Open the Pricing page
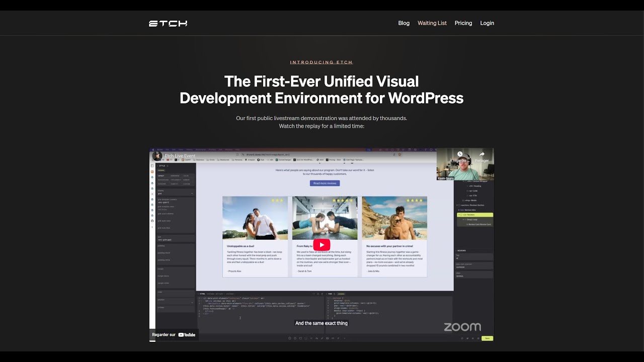 pyautogui.click(x=463, y=23)
